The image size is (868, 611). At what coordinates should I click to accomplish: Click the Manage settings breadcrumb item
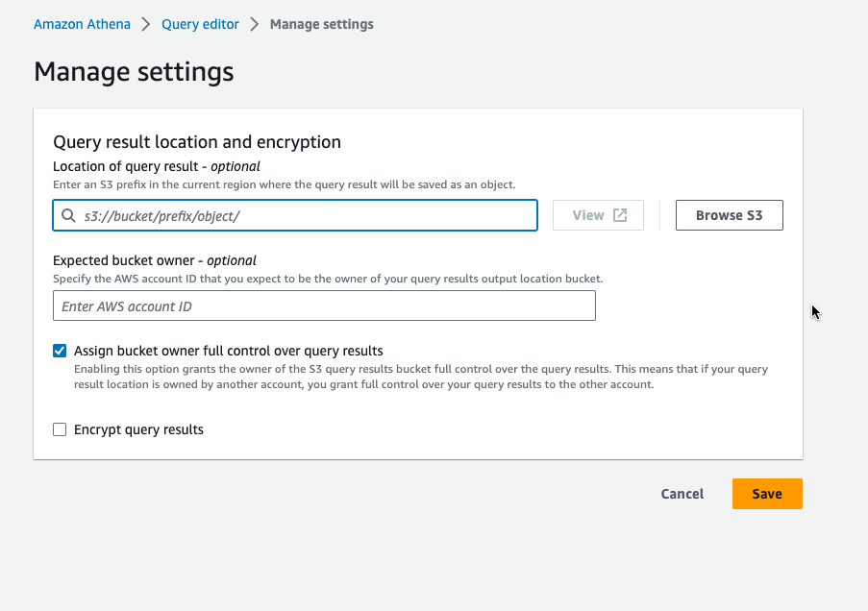pos(321,24)
